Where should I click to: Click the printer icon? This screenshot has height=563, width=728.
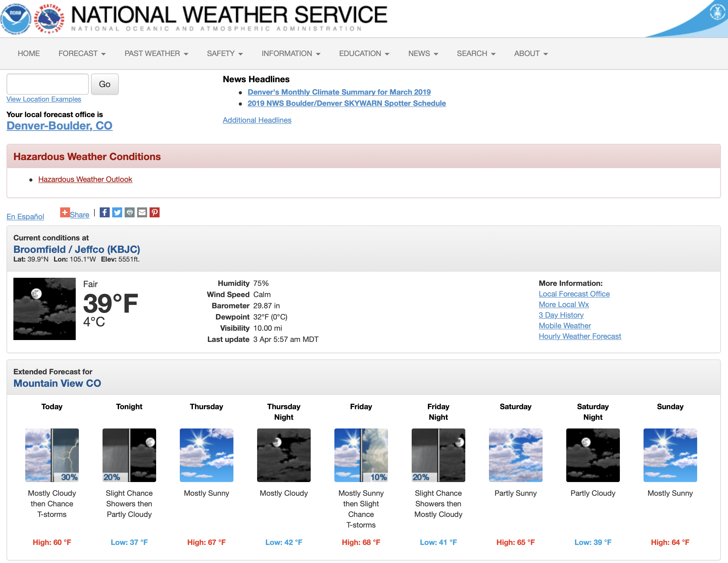click(x=130, y=213)
